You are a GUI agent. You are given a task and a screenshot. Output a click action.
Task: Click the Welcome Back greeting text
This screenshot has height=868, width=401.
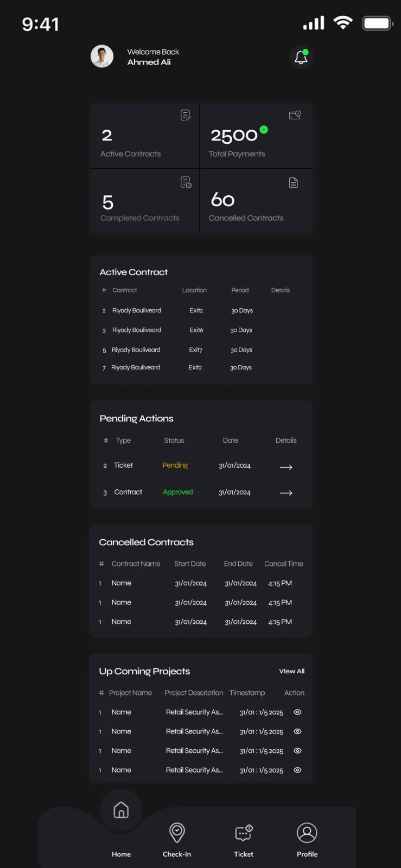pyautogui.click(x=153, y=52)
